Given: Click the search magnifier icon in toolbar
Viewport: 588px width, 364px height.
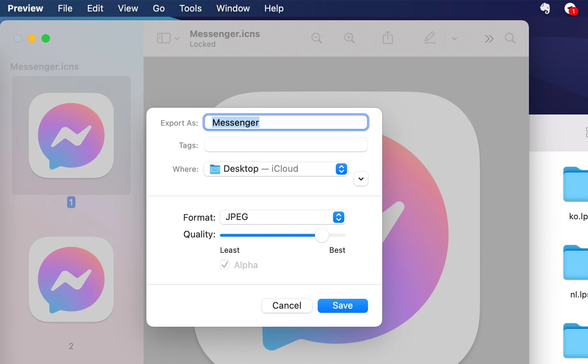Looking at the screenshot, I should (x=510, y=38).
